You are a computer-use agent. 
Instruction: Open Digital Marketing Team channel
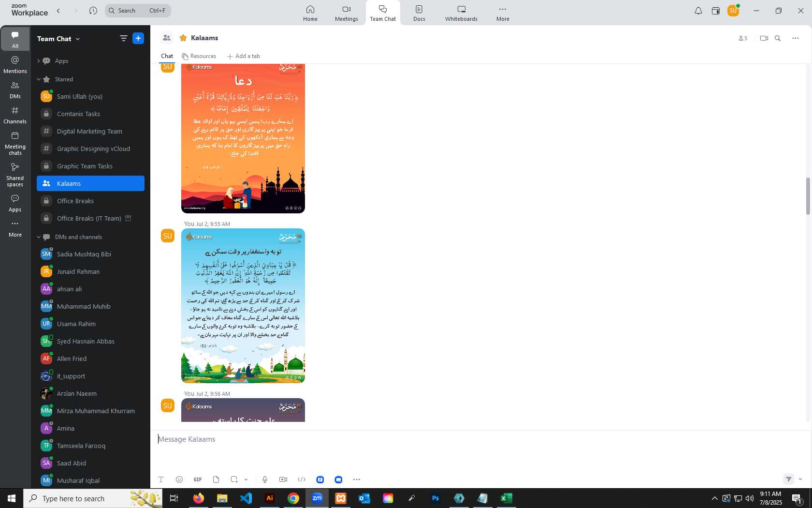coord(90,131)
